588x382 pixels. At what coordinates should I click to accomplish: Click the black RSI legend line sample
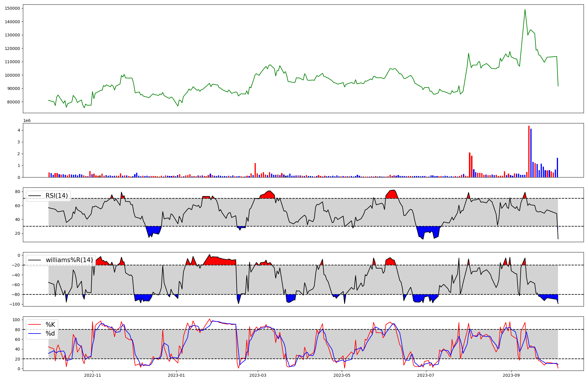tap(34, 196)
